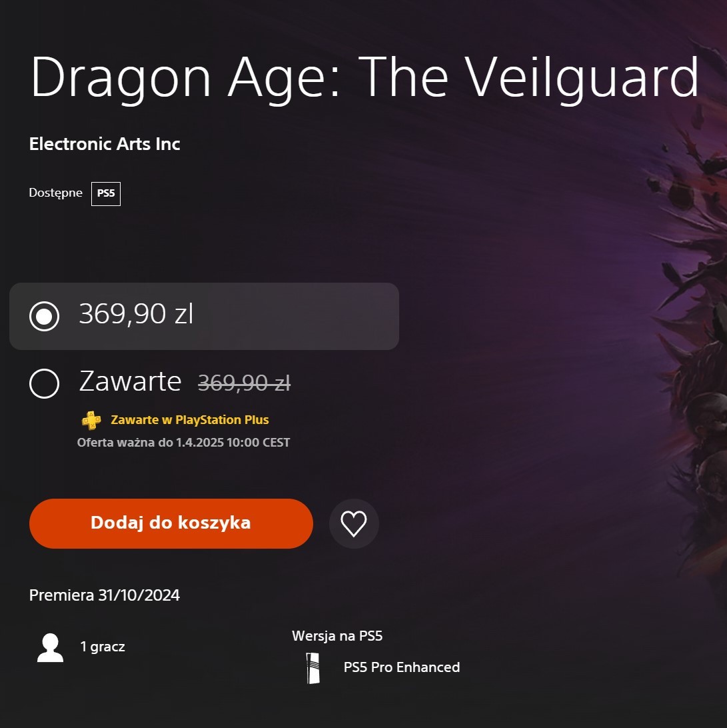Viewport: 727px width, 728px height.
Task: Select the 369,90 zl purchase radio button
Action: click(44, 316)
